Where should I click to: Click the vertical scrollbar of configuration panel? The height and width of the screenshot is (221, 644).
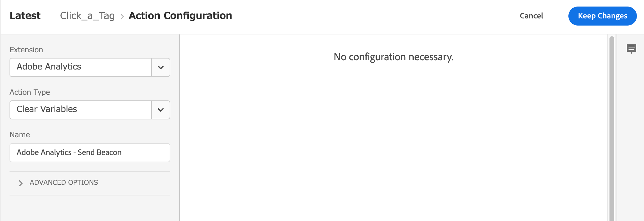tap(612, 128)
